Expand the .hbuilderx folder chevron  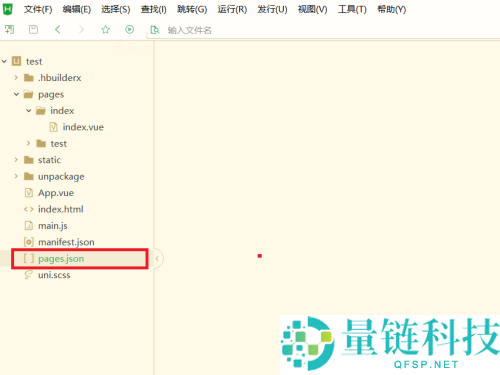click(x=16, y=78)
